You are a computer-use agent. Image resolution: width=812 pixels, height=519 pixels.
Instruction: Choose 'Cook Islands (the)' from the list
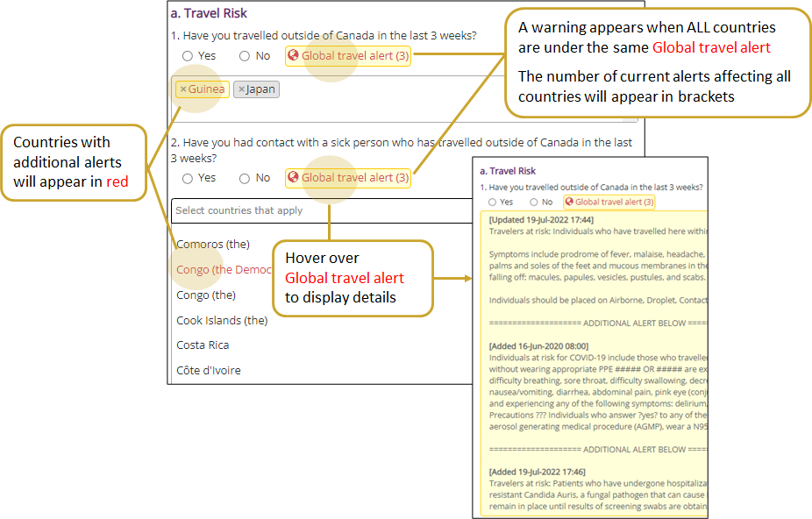click(222, 320)
